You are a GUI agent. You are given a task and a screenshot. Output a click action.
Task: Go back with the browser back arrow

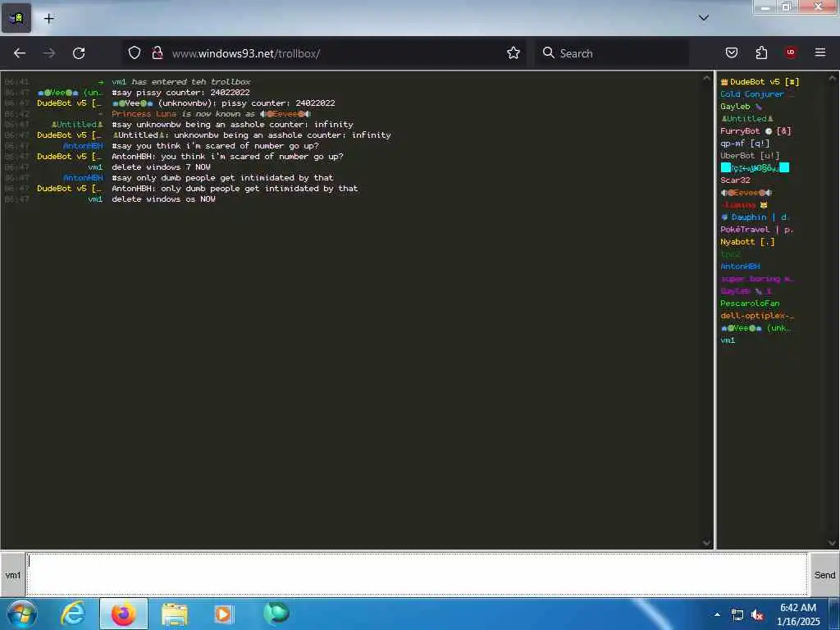(20, 53)
